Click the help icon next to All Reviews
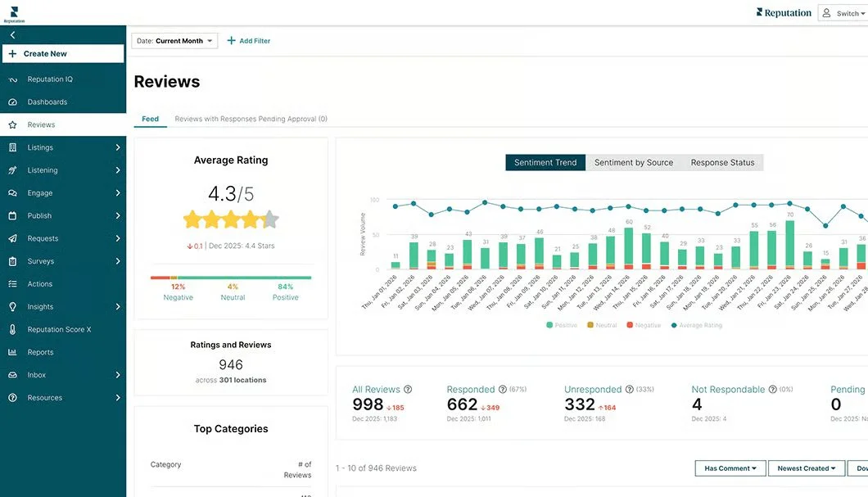Screen dimensions: 868x497 (408, 389)
